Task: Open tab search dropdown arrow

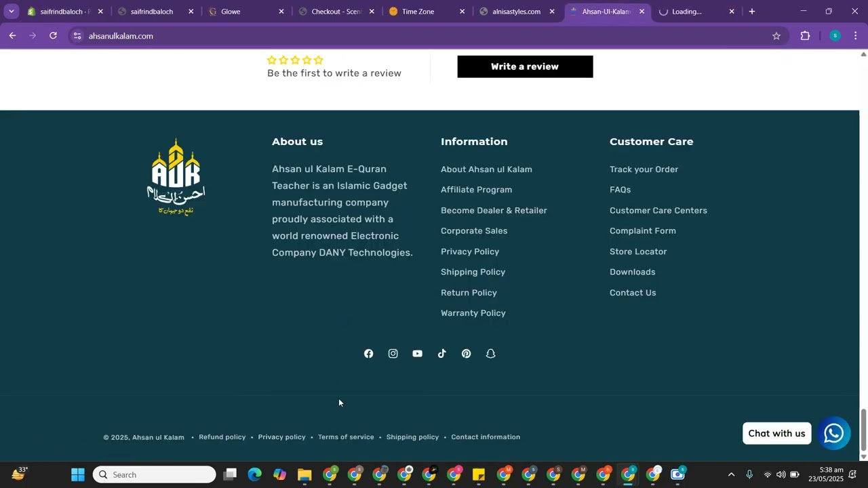Action: click(11, 12)
